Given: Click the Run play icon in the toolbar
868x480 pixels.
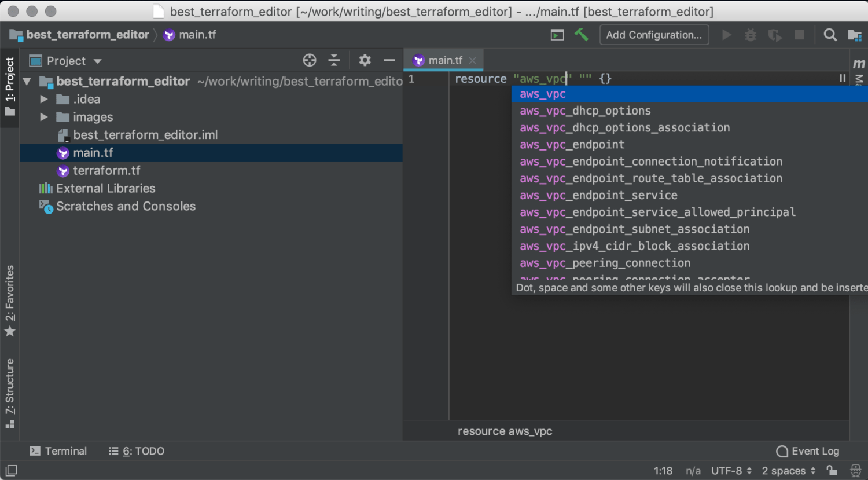Looking at the screenshot, I should tap(727, 35).
